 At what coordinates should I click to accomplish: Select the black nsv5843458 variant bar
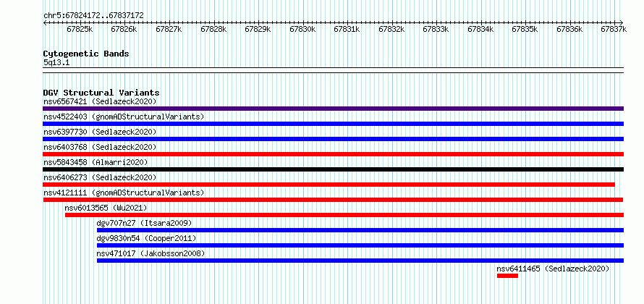pos(333,169)
